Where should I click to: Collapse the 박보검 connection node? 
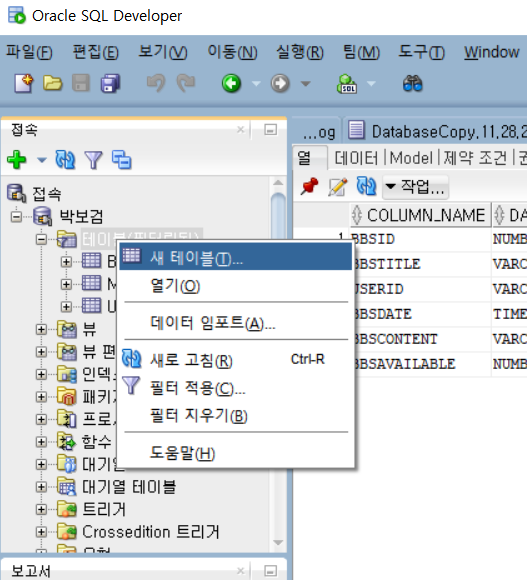(x=16, y=216)
